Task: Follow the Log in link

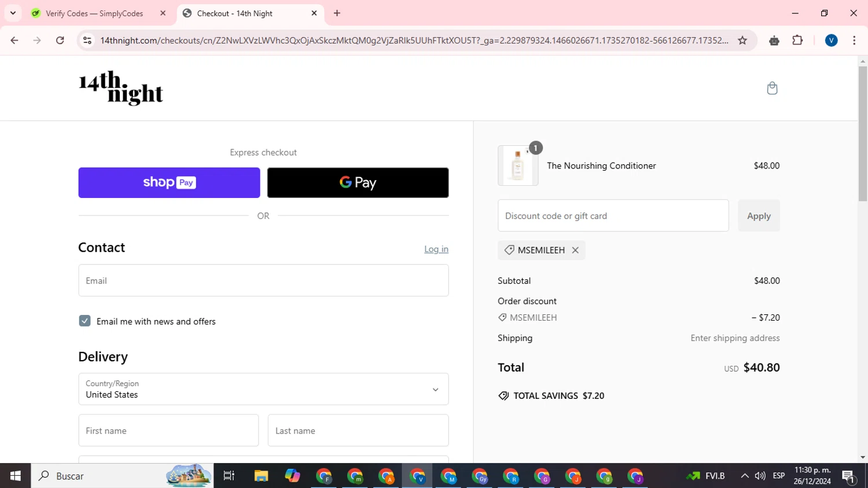Action: click(x=436, y=249)
